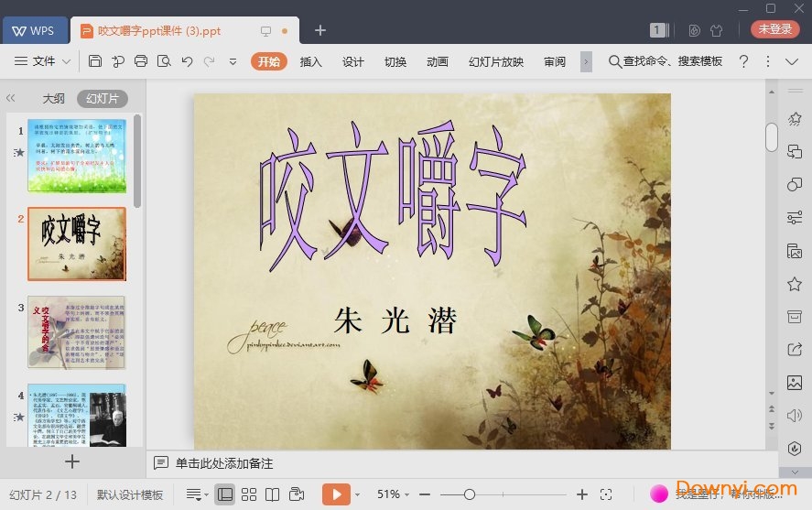Open the shape/magic star icon in right sidebar
Image resolution: width=812 pixels, height=510 pixels.
(795, 118)
